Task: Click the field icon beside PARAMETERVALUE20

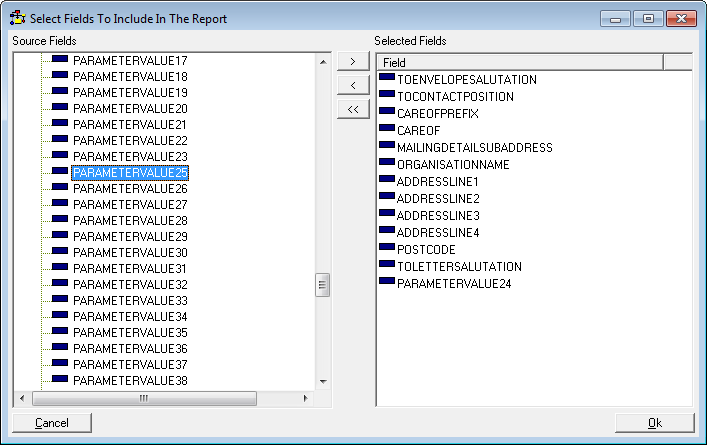Action: pyautogui.click(x=60, y=107)
